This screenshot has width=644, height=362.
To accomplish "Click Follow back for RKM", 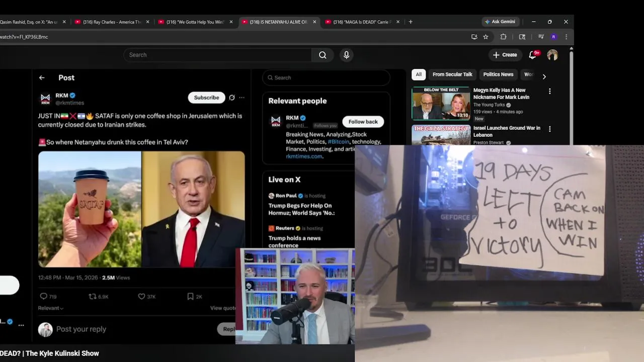I will tap(363, 122).
